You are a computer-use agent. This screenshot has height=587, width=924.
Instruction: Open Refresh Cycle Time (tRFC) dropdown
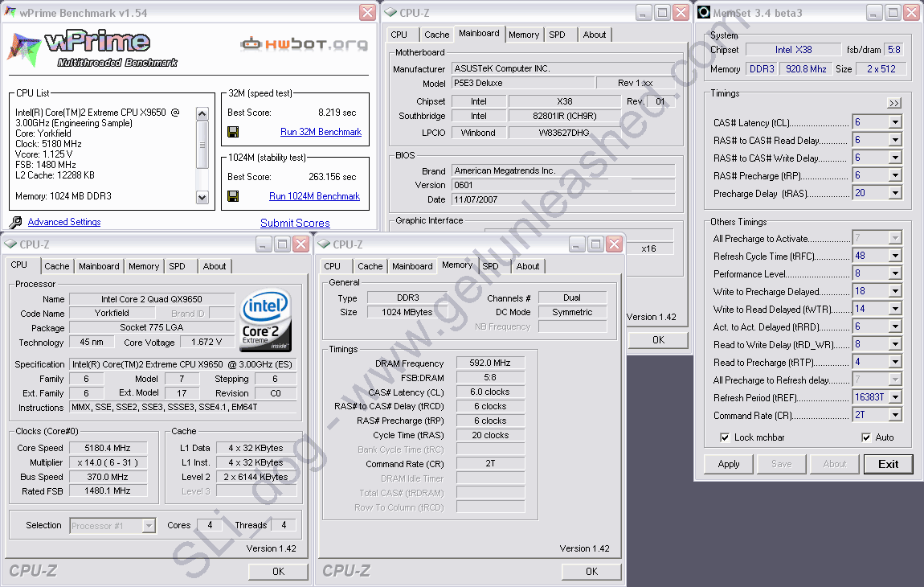click(x=895, y=256)
